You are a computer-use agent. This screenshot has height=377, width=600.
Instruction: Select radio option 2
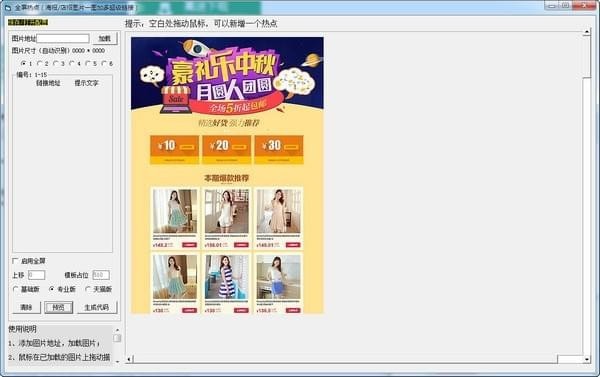[x=40, y=63]
